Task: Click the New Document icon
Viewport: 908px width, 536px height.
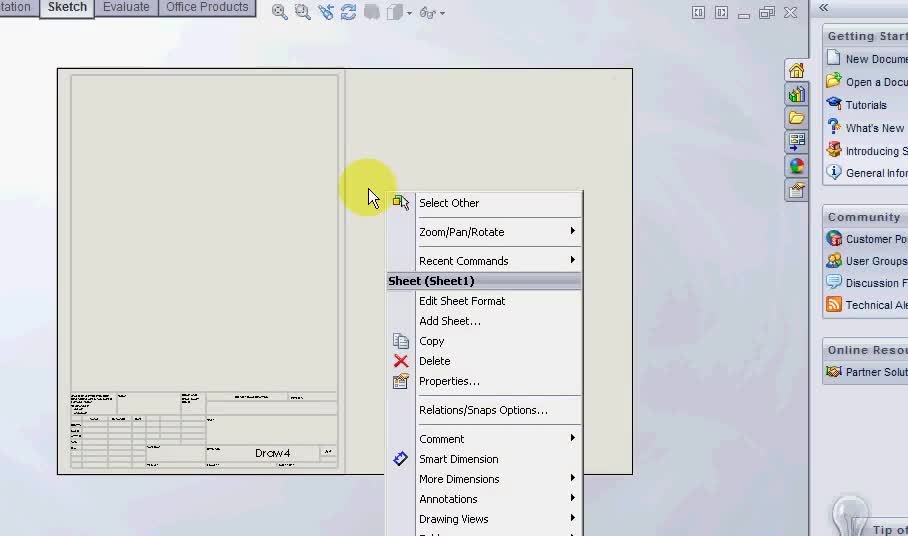Action: click(x=834, y=58)
